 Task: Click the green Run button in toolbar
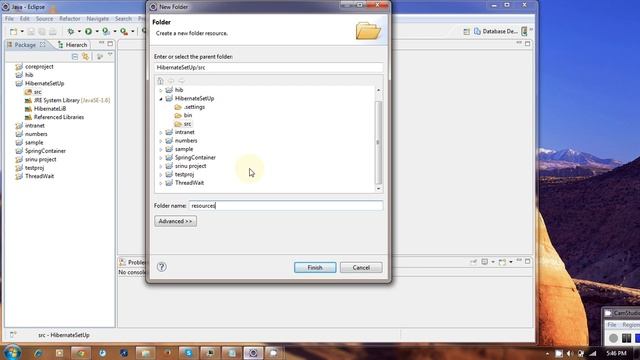pos(88,31)
